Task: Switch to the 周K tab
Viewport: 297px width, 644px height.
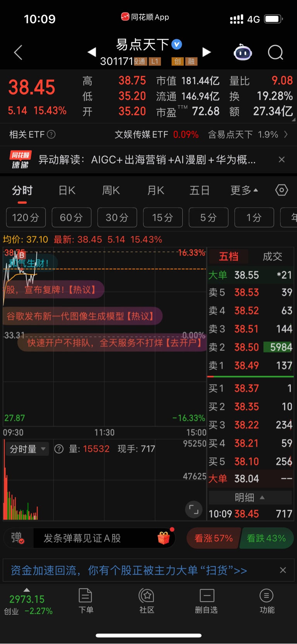Action: [x=111, y=190]
